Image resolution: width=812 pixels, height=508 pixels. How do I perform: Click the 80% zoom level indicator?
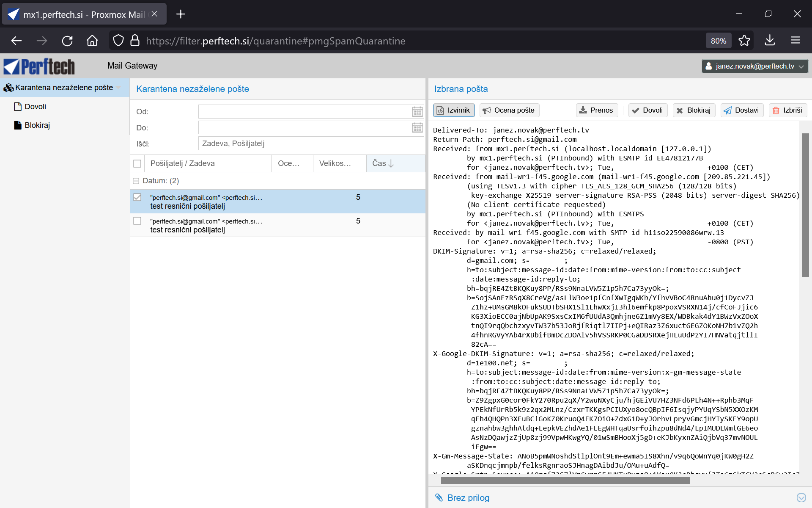click(719, 41)
